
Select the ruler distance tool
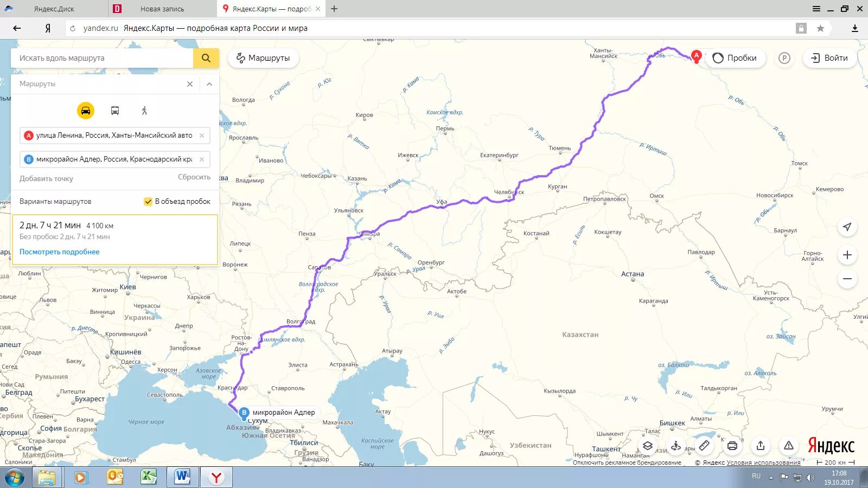point(704,446)
